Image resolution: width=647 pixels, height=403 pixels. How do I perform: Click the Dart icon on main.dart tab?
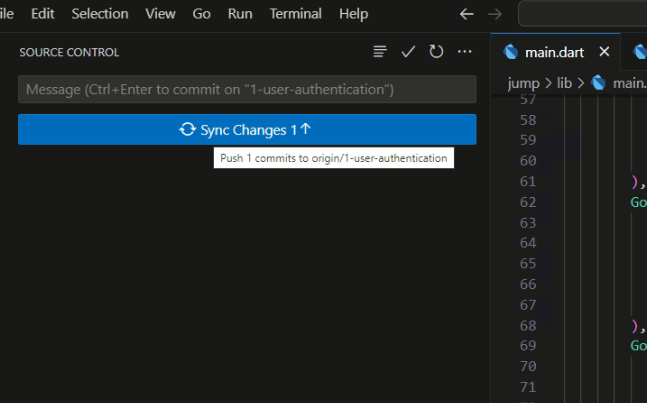pyautogui.click(x=510, y=52)
